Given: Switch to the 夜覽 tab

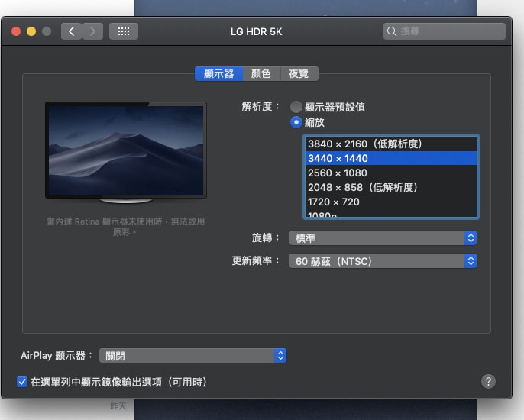Looking at the screenshot, I should point(299,73).
